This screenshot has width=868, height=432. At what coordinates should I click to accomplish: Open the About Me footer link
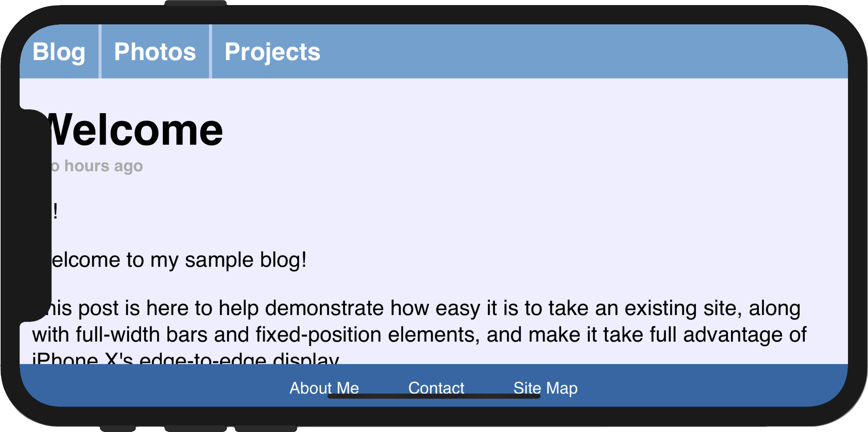pyautogui.click(x=324, y=388)
